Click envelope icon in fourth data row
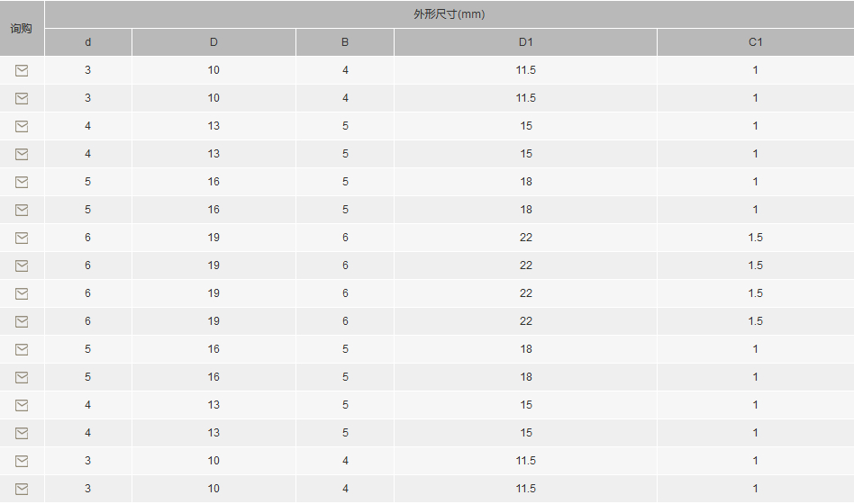854x504 pixels. click(22, 154)
